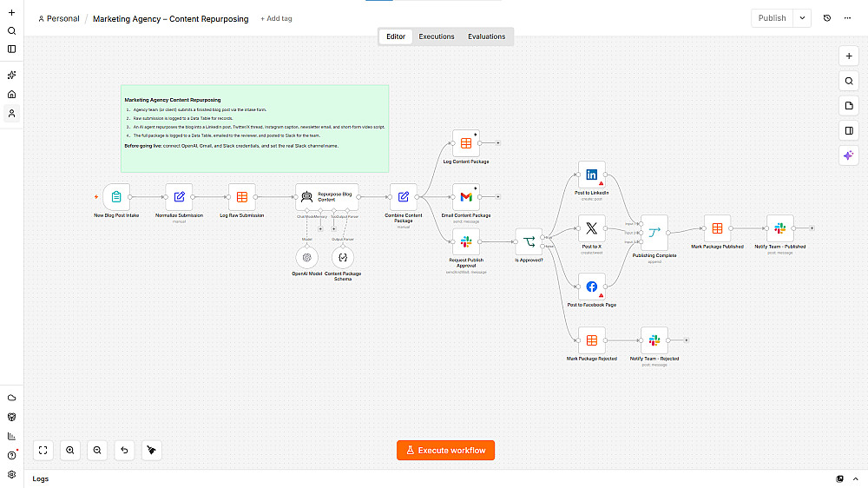Select the green sticky note
The height and width of the screenshot is (488, 868).
tap(254, 129)
